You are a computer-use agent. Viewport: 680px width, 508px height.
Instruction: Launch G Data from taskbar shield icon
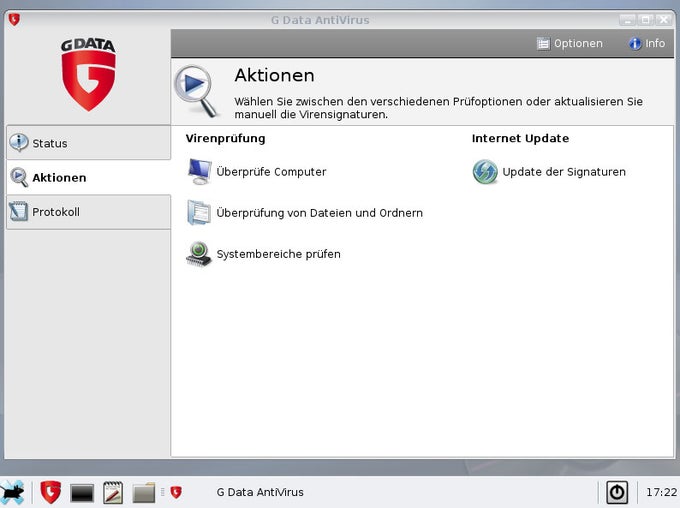tap(50, 492)
